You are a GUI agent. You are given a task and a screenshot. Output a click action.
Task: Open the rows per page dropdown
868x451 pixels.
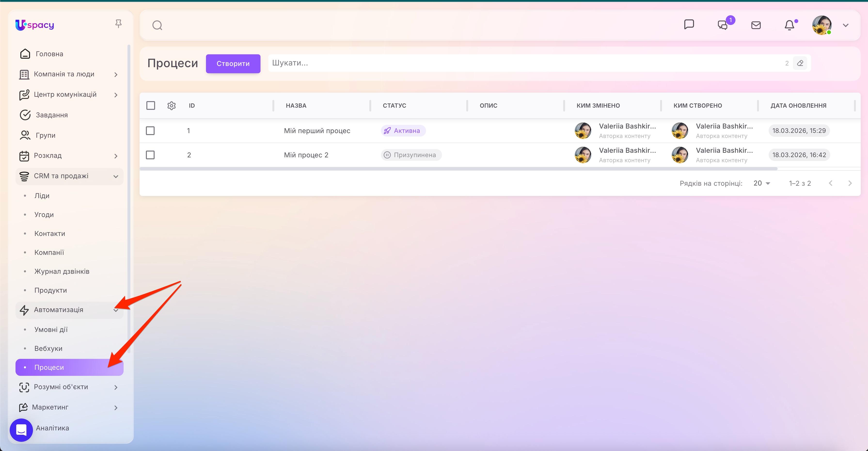coord(762,183)
